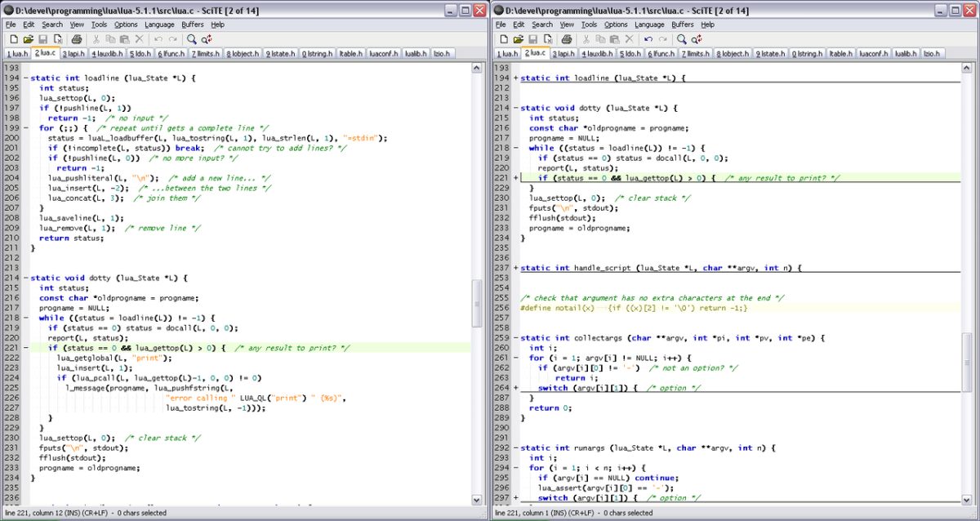
Task: Collapse collectargs fold at line 259, right window
Action: point(515,338)
